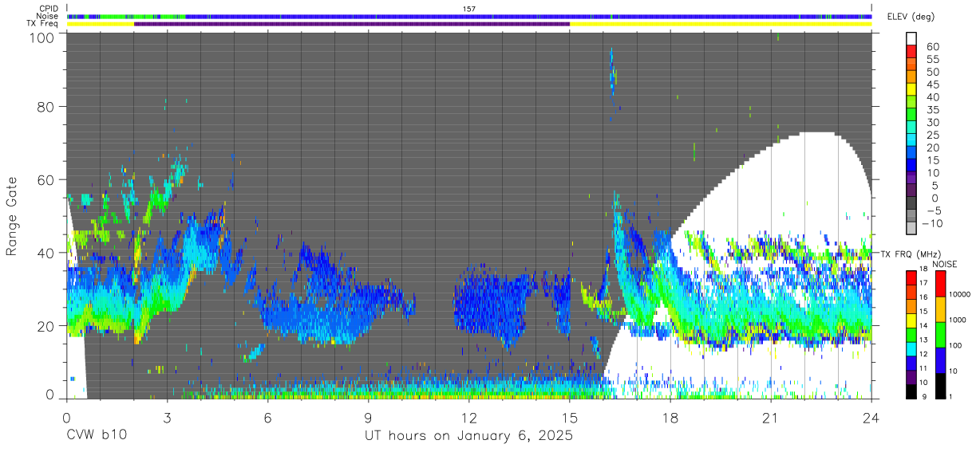Click the '60' range gate tick label

[x=46, y=179]
